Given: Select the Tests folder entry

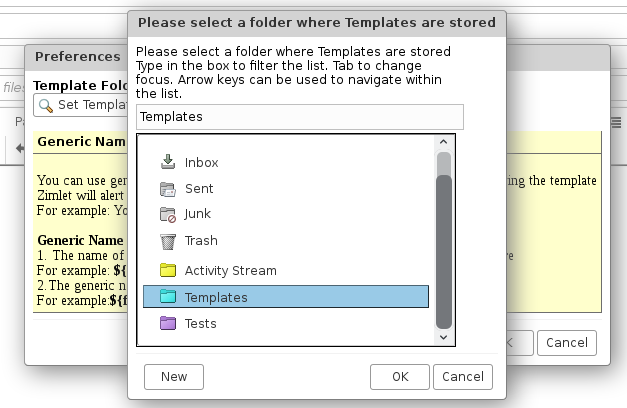Looking at the screenshot, I should (x=200, y=324).
